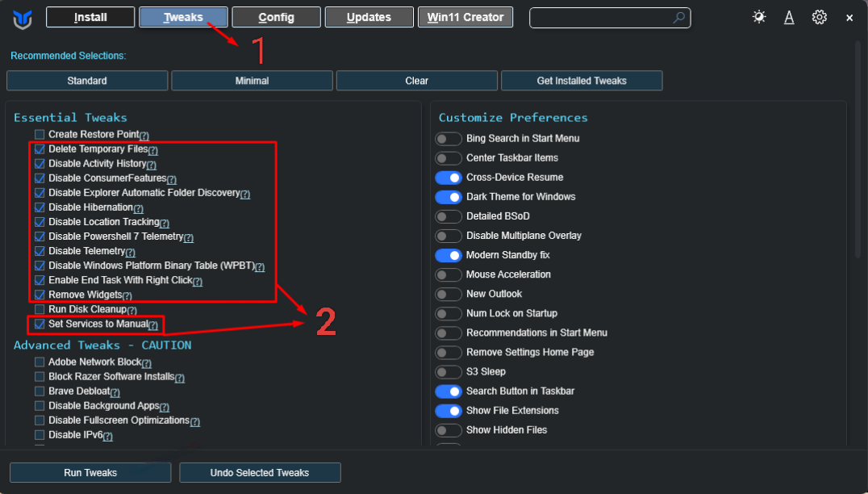This screenshot has width=868, height=494.
Task: Open help (?) for Disable Background Apps
Action: click(x=165, y=408)
